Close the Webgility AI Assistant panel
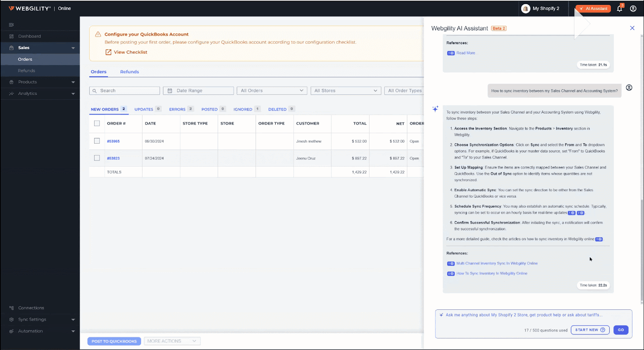The image size is (644, 350). point(632,28)
